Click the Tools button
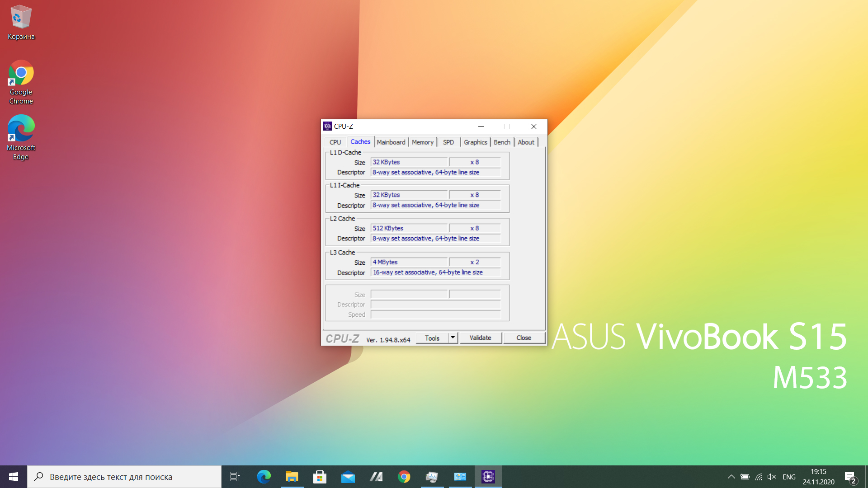868x488 pixels. click(x=432, y=338)
